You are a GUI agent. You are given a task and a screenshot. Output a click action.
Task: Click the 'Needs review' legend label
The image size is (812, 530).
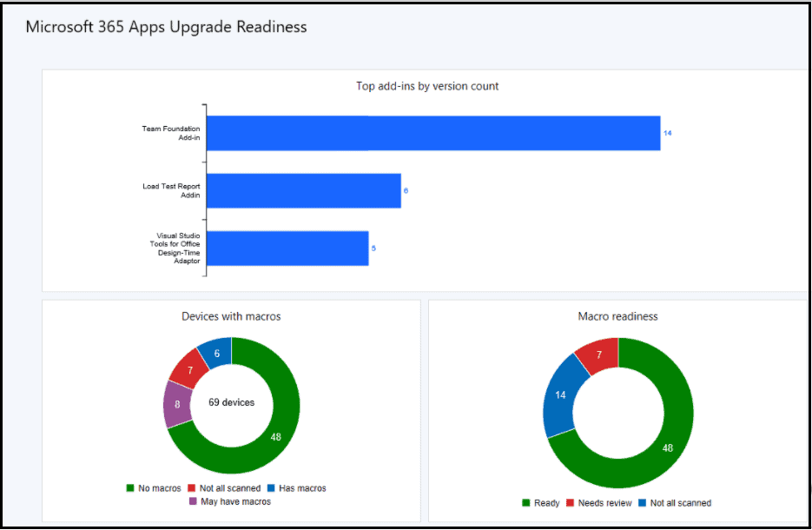point(604,503)
